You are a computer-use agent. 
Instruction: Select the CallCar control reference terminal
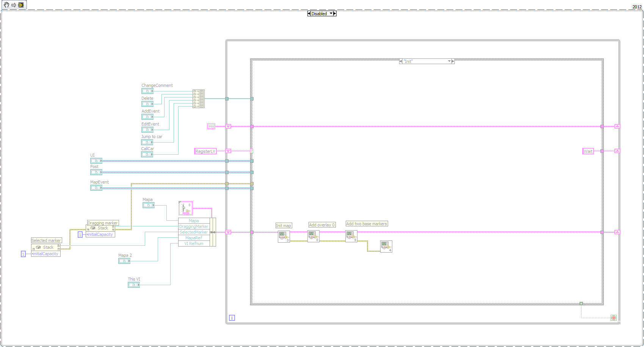click(x=147, y=154)
